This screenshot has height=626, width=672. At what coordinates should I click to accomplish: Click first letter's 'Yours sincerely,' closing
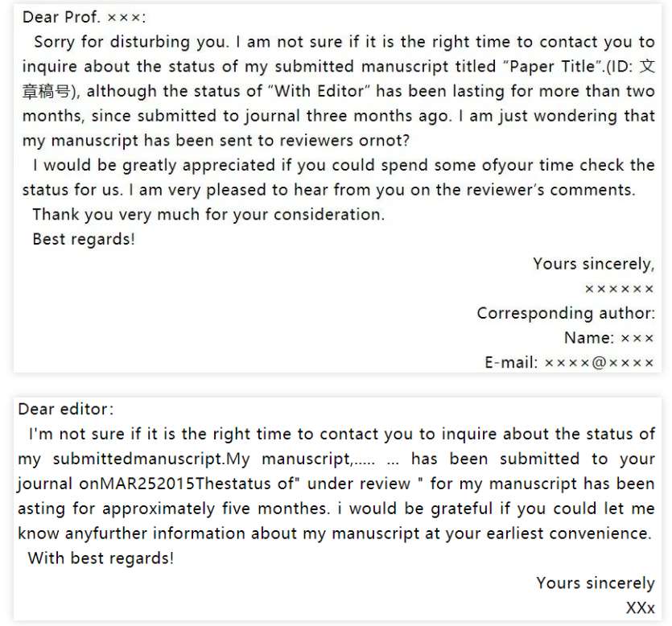[594, 264]
